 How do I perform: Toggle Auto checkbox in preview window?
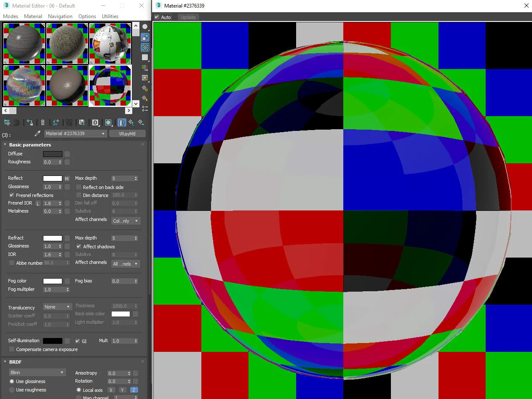(157, 17)
